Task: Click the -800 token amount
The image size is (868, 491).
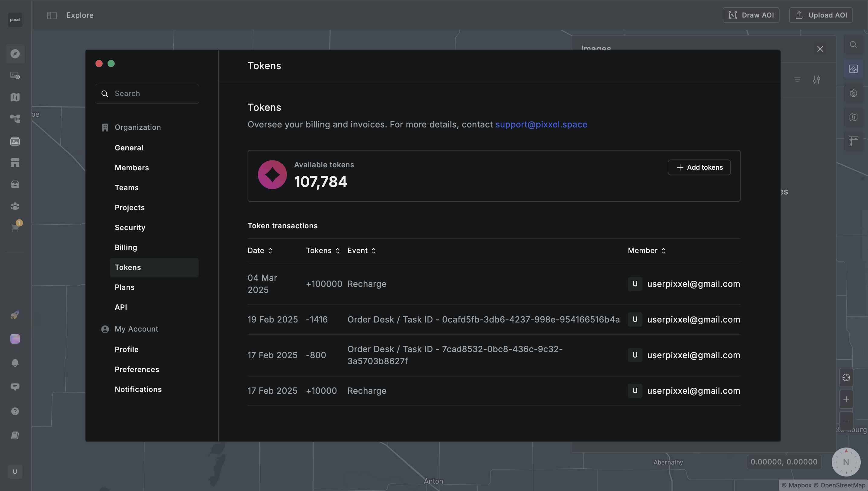Action: pos(316,355)
